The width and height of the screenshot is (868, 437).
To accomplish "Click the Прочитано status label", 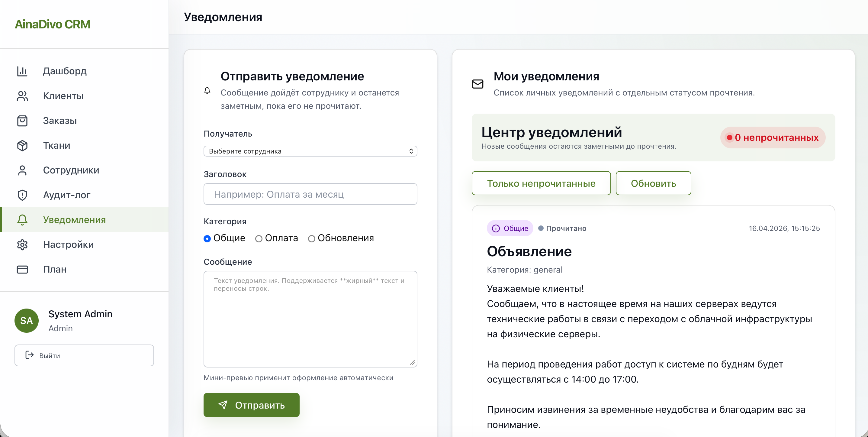I will pyautogui.click(x=566, y=228).
